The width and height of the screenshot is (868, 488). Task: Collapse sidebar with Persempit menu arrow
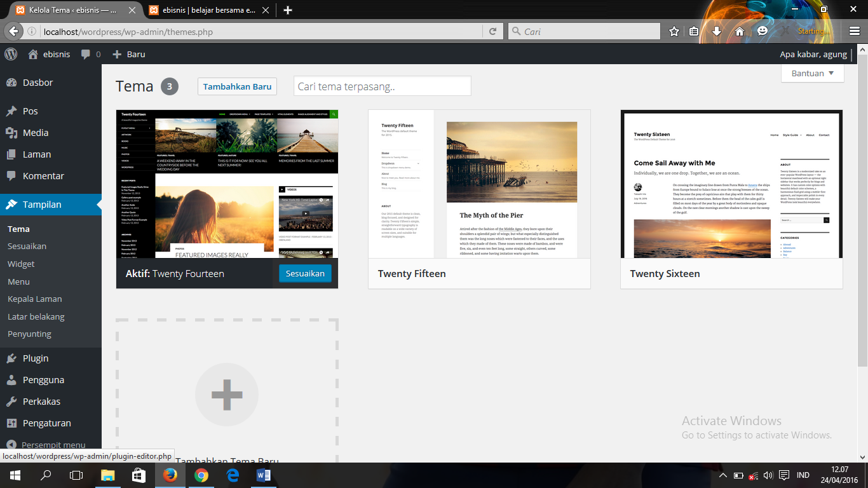[x=11, y=445]
